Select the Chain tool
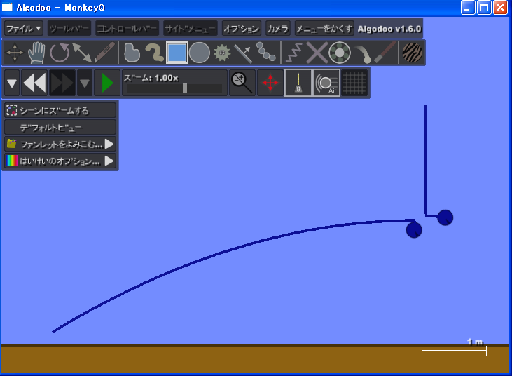Viewport: 512px width, 377px height. pyautogui.click(x=266, y=52)
